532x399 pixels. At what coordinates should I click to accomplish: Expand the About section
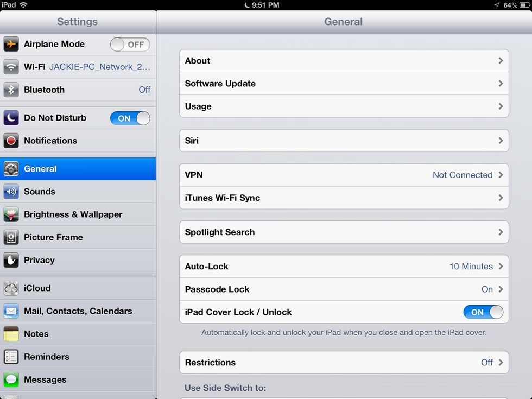(343, 61)
